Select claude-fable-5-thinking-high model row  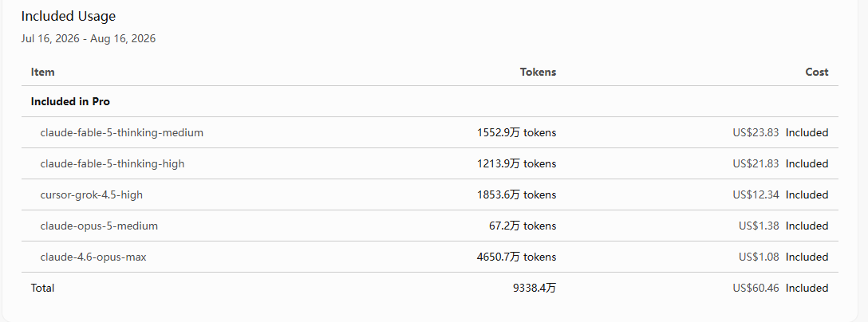click(429, 163)
